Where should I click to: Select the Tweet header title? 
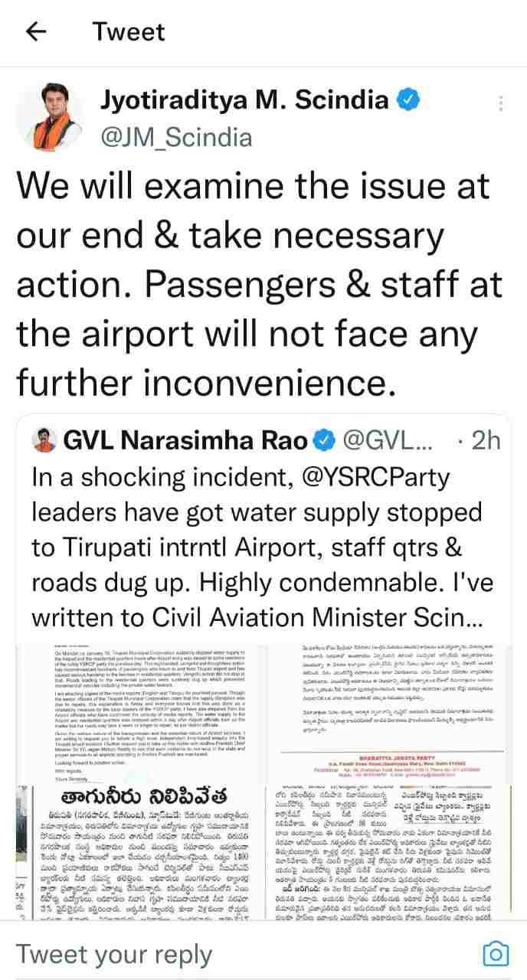click(x=128, y=31)
